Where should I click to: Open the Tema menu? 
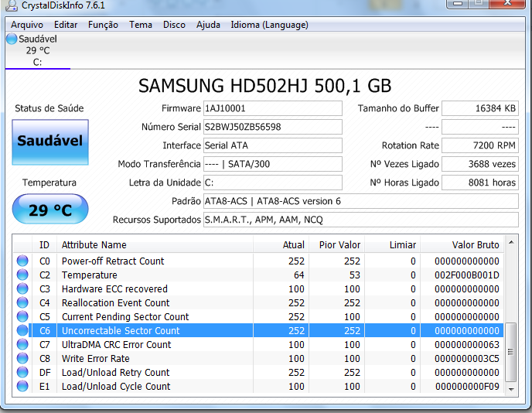[x=141, y=25]
